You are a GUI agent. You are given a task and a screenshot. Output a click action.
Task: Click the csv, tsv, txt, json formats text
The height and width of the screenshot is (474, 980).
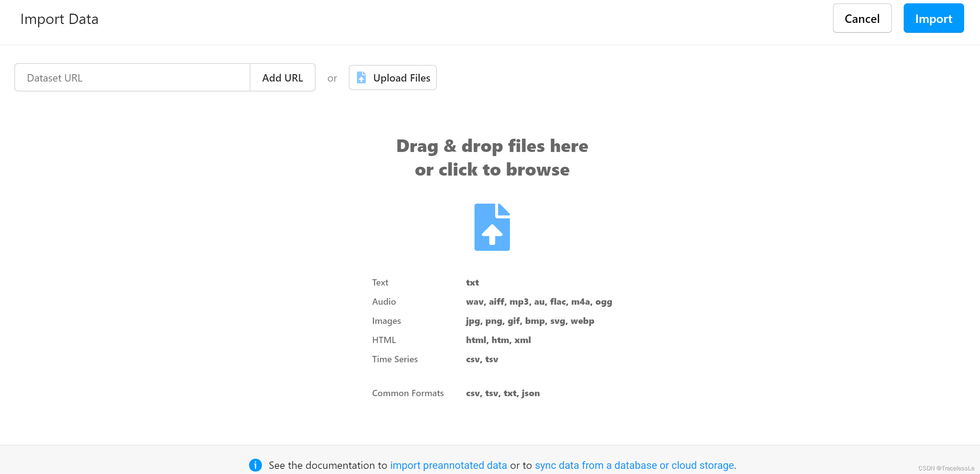(x=503, y=393)
